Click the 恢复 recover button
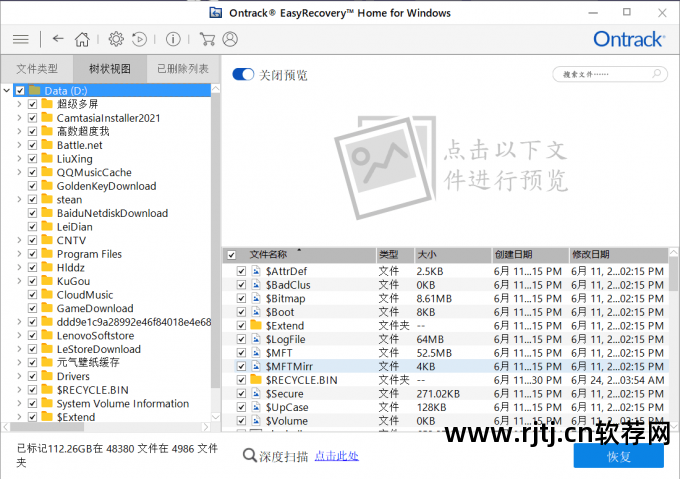The height and width of the screenshot is (479, 680). (618, 456)
